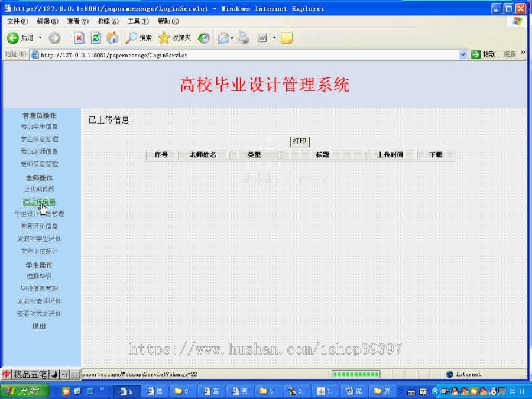Open the 学生设计信息管理 sidebar link

coord(39,214)
